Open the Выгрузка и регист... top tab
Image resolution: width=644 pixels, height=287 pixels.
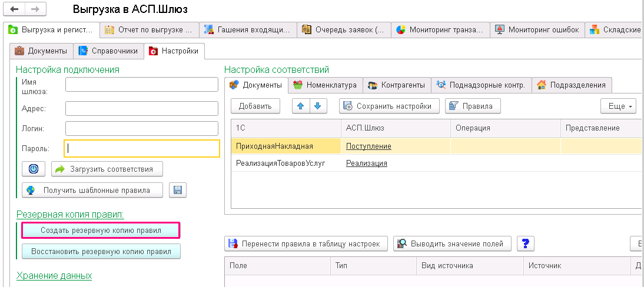[51, 30]
